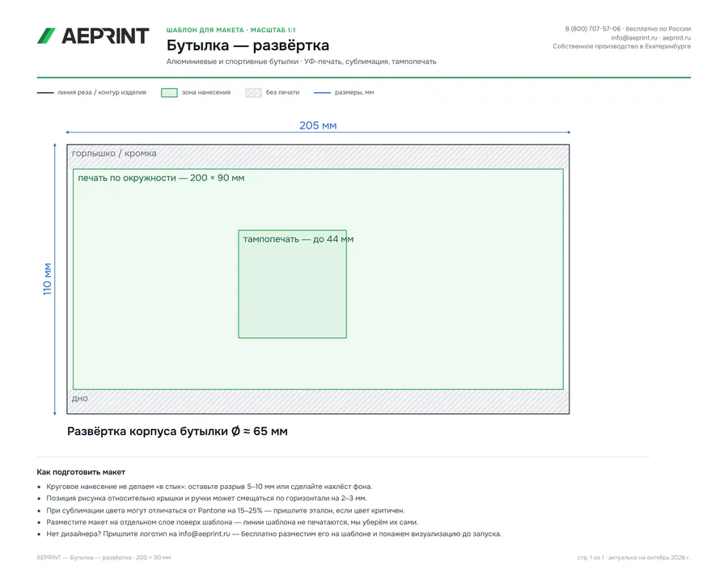728x582 pixels.
Task: Click the bullet about 'Круговое нанесение' not 'в стык'
Action: tap(210, 487)
